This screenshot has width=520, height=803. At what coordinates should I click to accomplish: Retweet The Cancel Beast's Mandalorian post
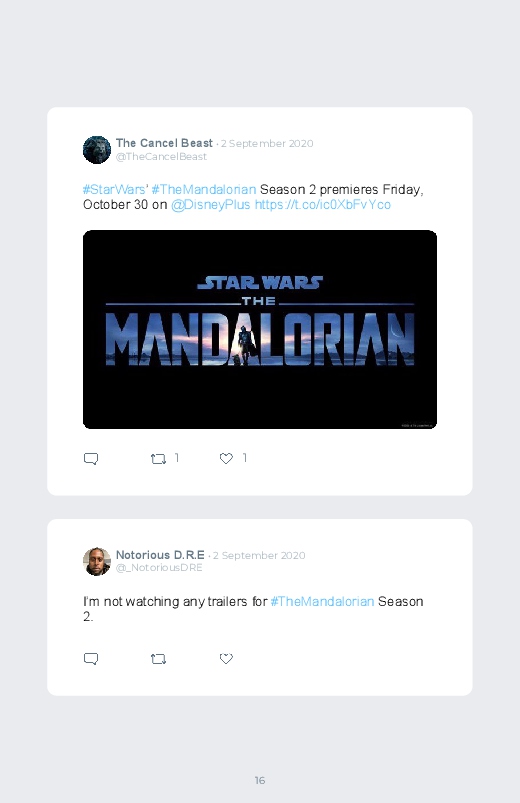(158, 458)
